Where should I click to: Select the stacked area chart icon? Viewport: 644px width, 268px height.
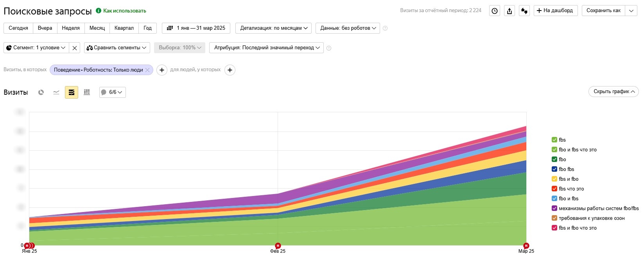pyautogui.click(x=72, y=92)
